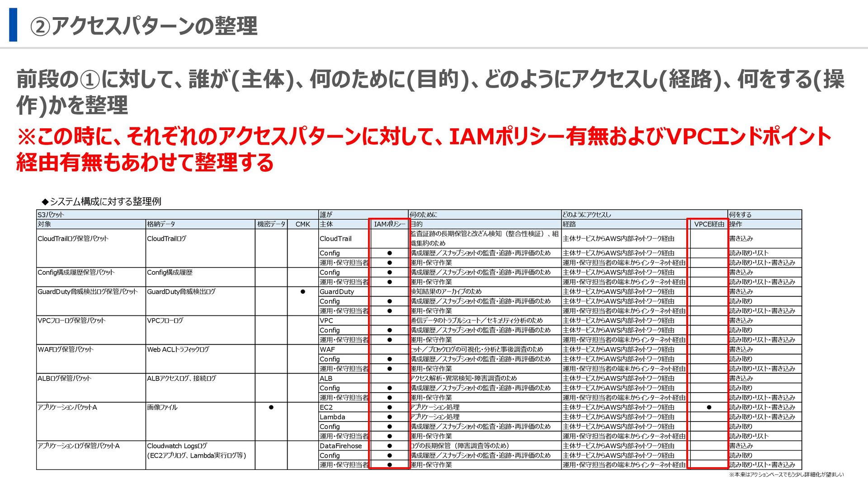Select the IAMポリシー column header
868x488 pixels.
coord(389,224)
